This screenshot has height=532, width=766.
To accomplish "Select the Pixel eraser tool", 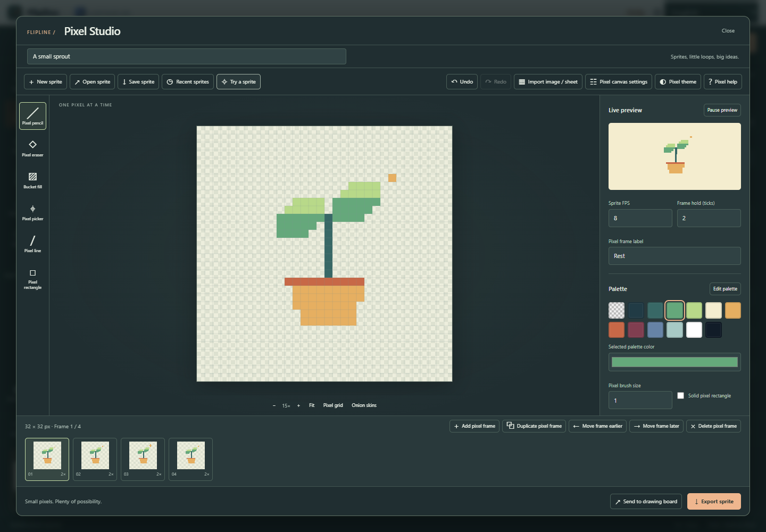I will click(32, 148).
